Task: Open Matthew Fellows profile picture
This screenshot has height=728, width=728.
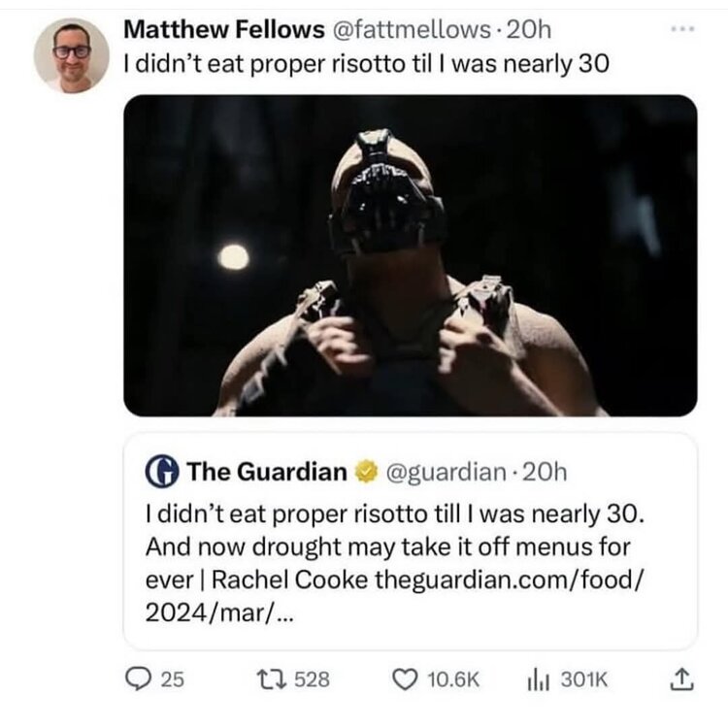Action: coord(72,55)
